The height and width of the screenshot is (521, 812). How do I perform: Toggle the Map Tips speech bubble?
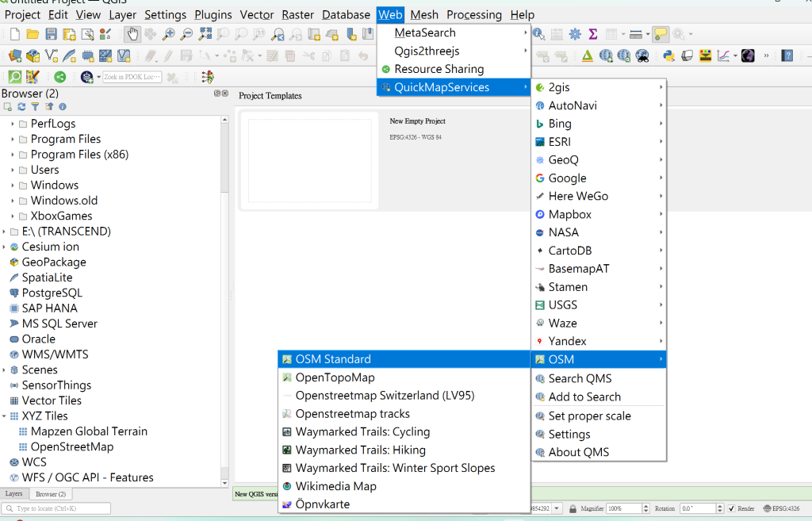(x=661, y=34)
